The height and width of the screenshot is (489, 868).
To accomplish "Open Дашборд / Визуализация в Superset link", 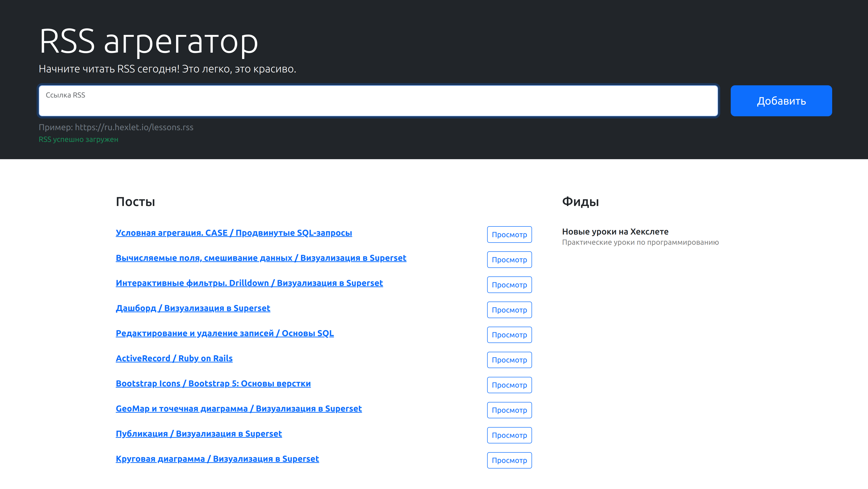I will pyautogui.click(x=193, y=308).
